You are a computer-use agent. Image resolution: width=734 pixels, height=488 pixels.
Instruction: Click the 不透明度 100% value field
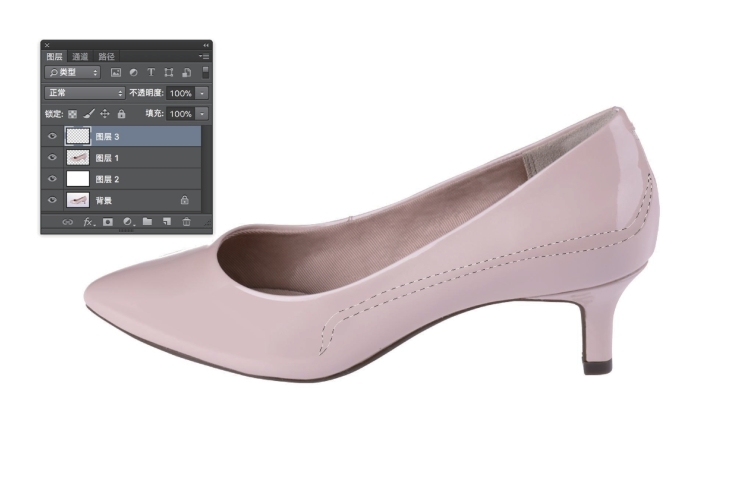[x=181, y=93]
